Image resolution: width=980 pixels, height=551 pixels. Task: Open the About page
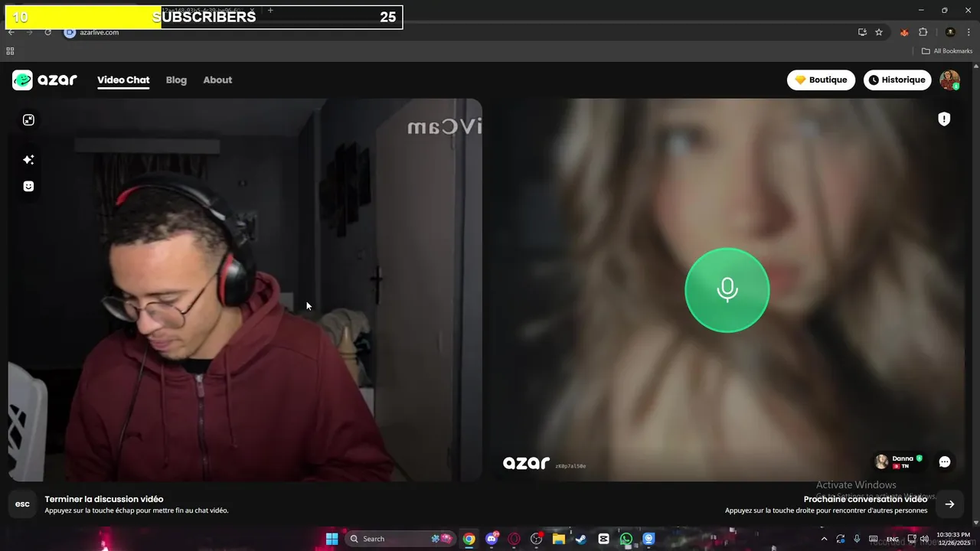[x=217, y=80]
